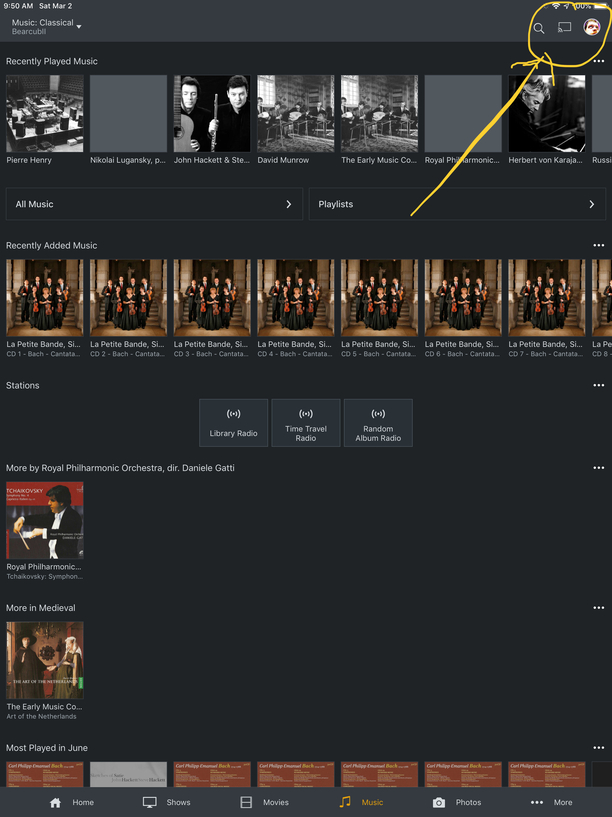Click 'Tchaikovsky: Symphon...' subtitle text
This screenshot has height=817, width=612.
pos(45,576)
